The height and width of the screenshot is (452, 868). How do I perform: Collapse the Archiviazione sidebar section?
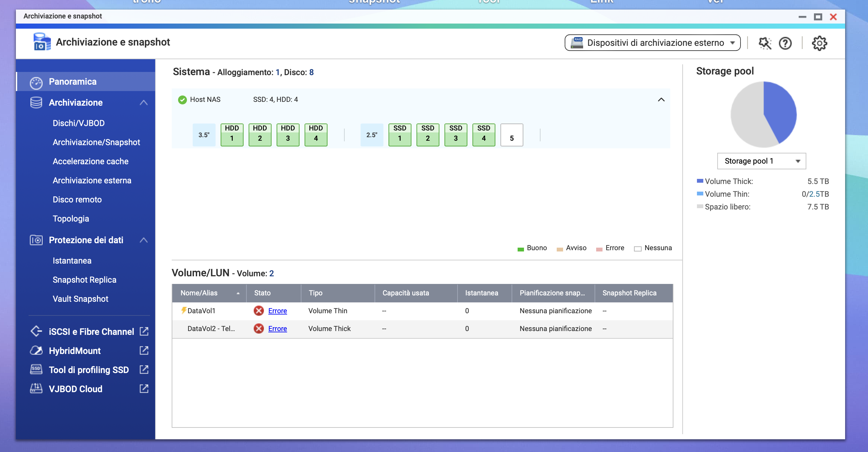(x=143, y=102)
